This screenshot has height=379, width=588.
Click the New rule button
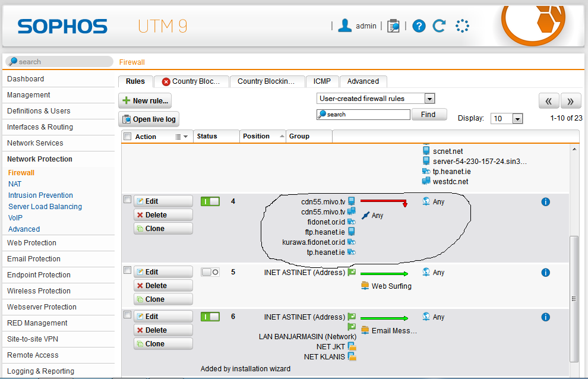point(145,100)
